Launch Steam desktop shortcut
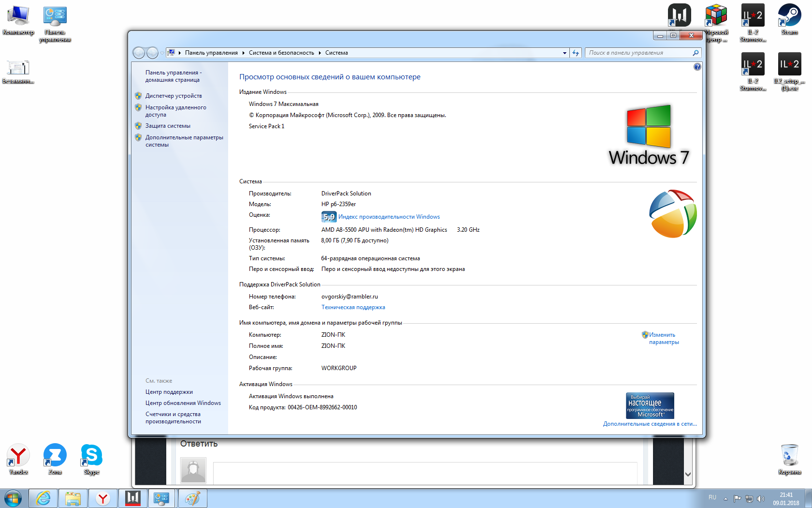812x508 pixels. tap(789, 20)
